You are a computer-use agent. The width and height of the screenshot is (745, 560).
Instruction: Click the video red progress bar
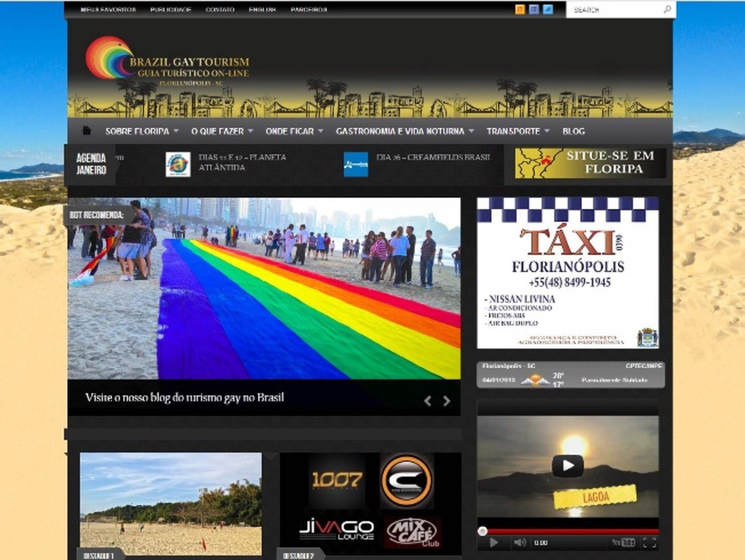point(570,531)
